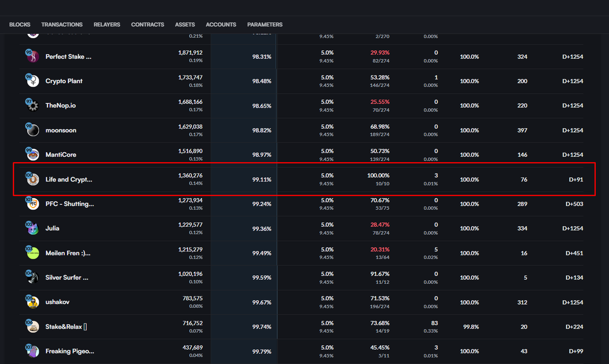
Task: Click red participation value 20.31%
Action: pos(380,249)
